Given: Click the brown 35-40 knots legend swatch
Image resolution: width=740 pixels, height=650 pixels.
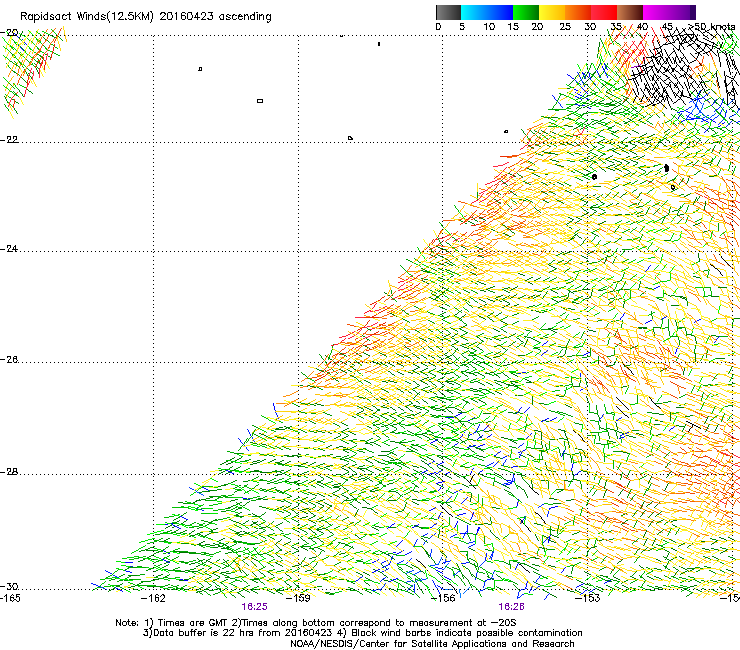Looking at the screenshot, I should tap(630, 12).
